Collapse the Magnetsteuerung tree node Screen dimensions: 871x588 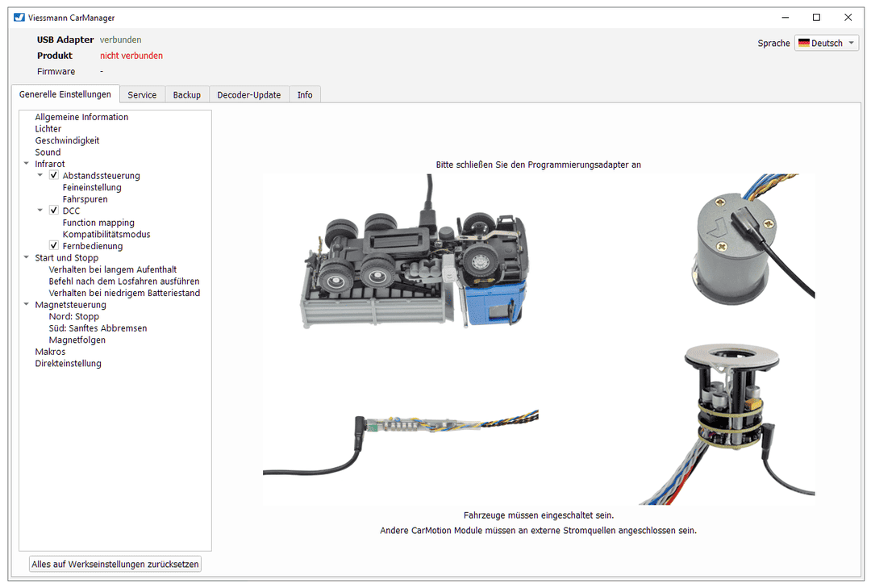(x=27, y=305)
